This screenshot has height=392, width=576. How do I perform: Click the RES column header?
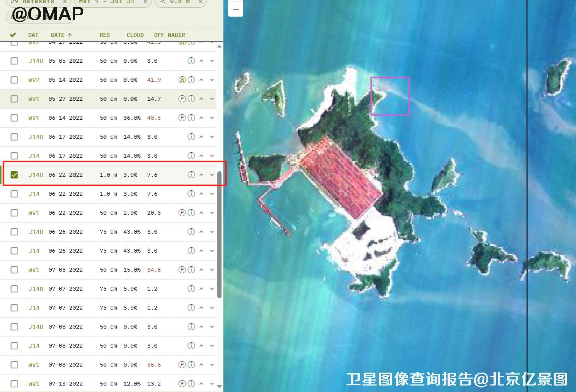tap(104, 35)
